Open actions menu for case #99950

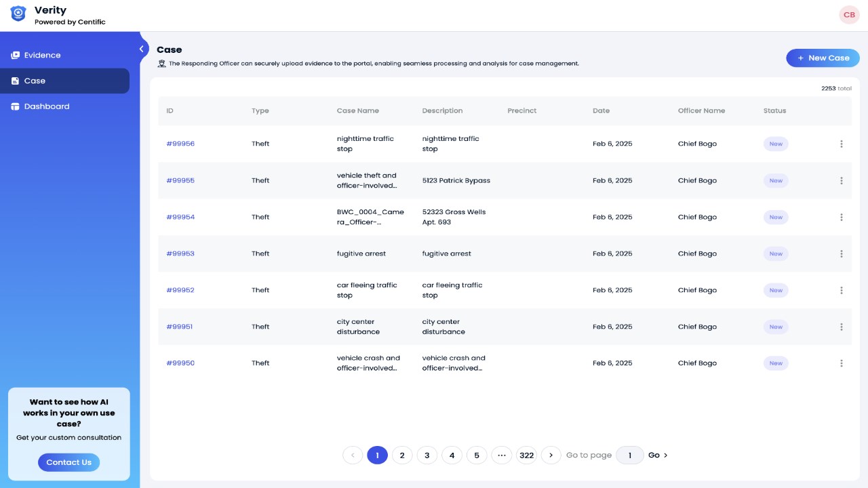[x=842, y=363]
